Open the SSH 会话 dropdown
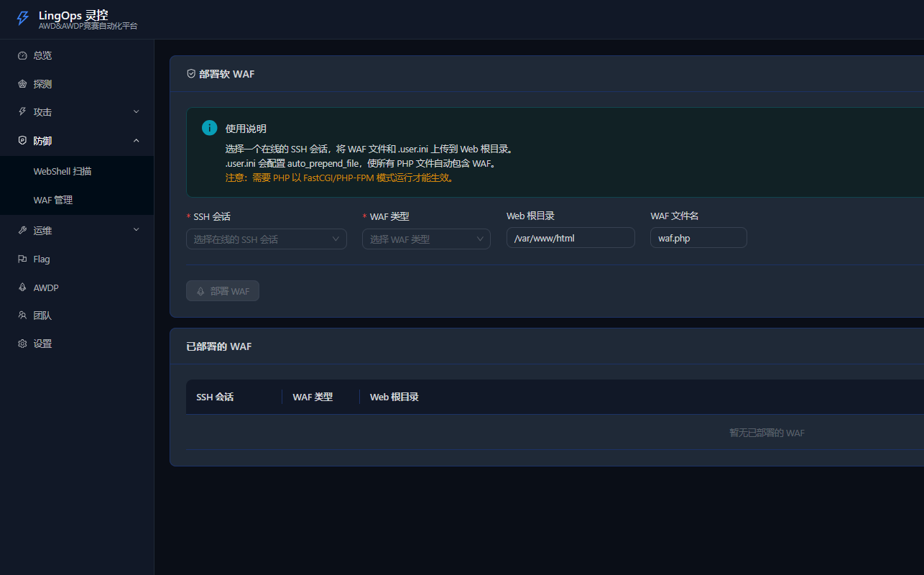The width and height of the screenshot is (924, 575). click(267, 239)
